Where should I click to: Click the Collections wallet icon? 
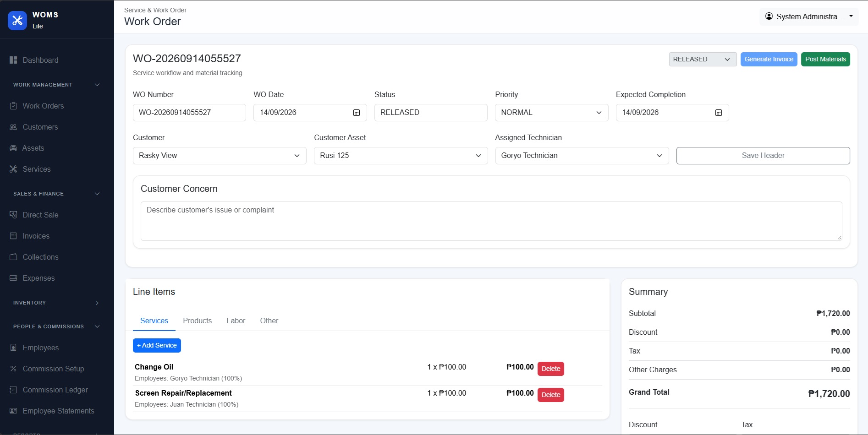point(13,257)
